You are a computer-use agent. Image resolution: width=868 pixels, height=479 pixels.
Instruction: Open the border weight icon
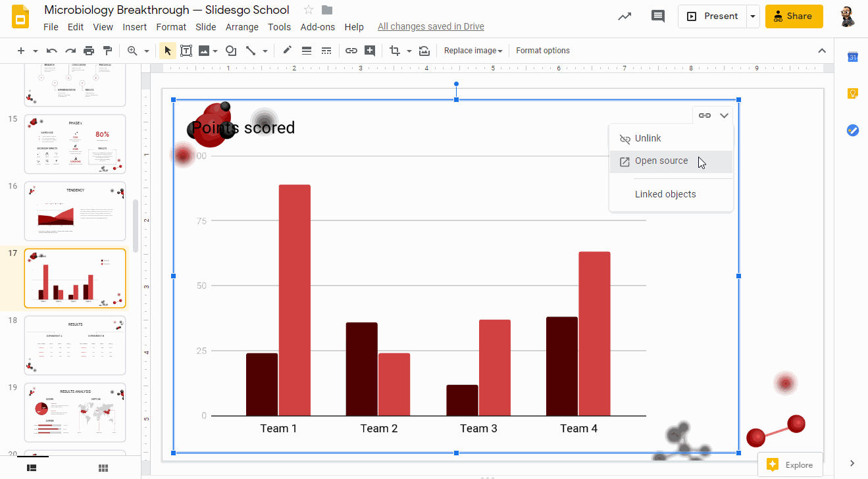tap(307, 51)
